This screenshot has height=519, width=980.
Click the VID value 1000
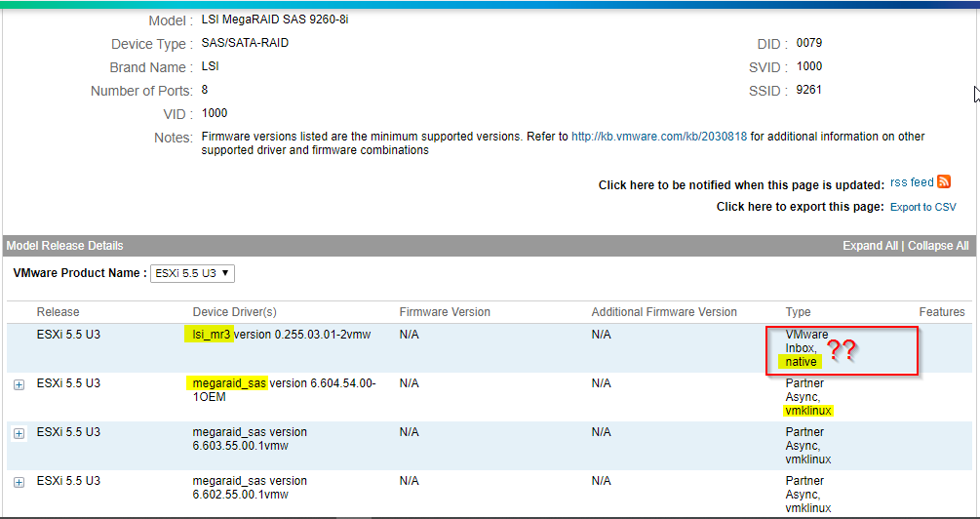pos(215,113)
